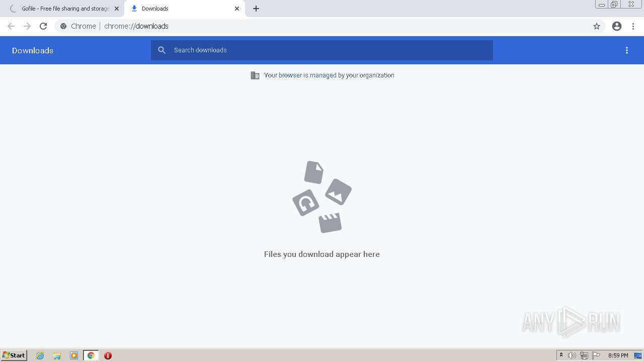The image size is (644, 362).
Task: Close the Gofile tab
Action: click(x=117, y=9)
